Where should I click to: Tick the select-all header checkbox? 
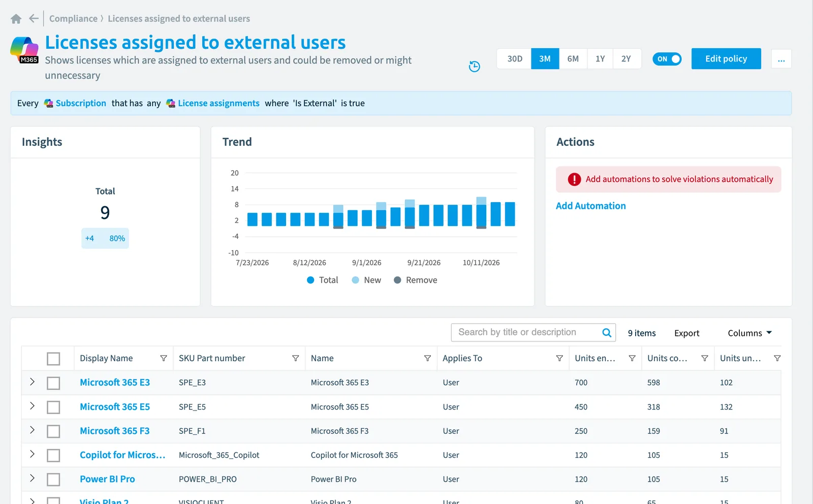53,359
